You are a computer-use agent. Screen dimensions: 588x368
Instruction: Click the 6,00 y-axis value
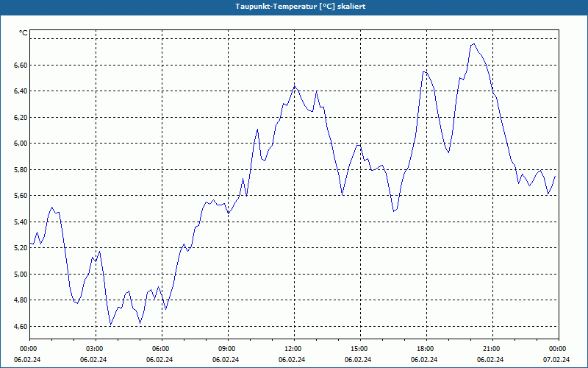21,143
